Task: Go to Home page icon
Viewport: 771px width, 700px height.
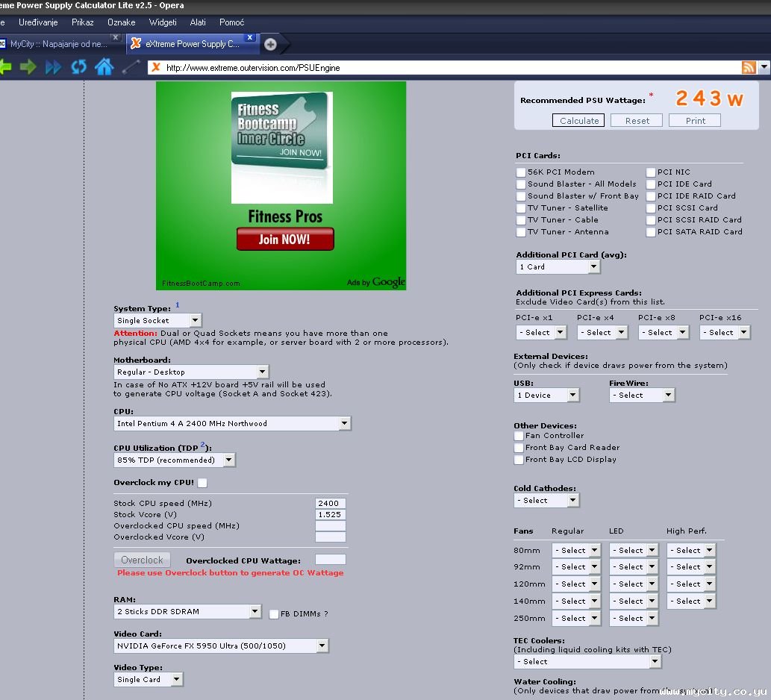Action: (104, 66)
